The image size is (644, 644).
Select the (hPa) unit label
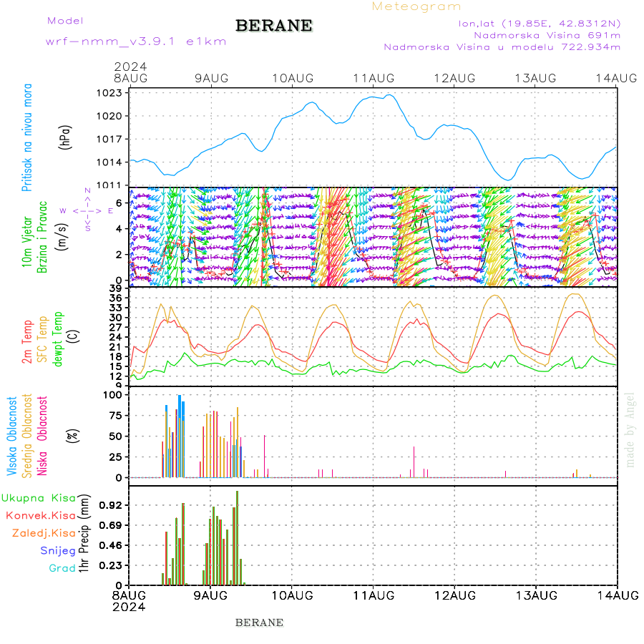click(65, 137)
